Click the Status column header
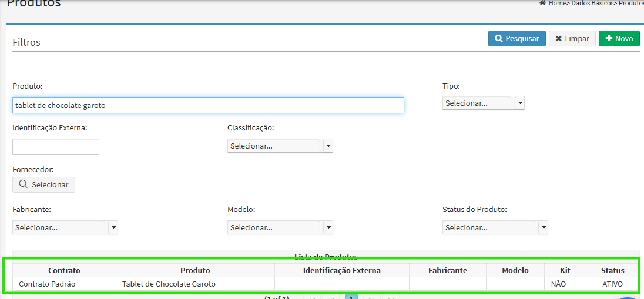This screenshot has width=644, height=299. (612, 270)
